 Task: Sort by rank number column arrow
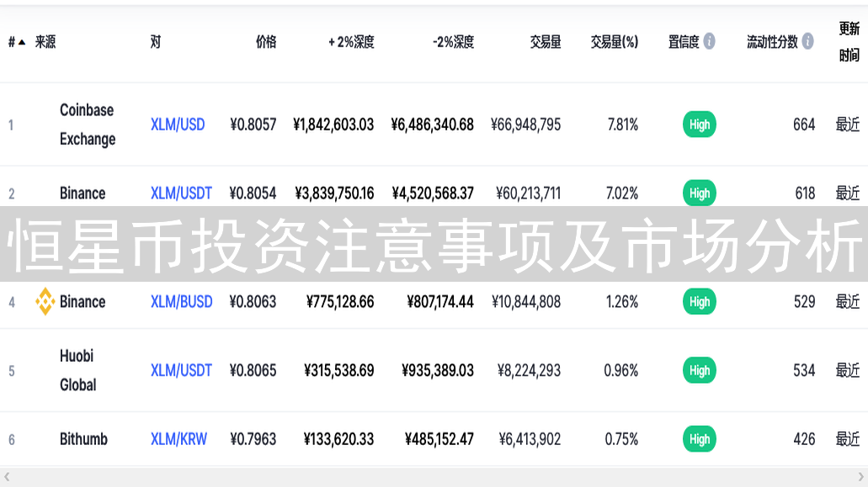tap(22, 42)
